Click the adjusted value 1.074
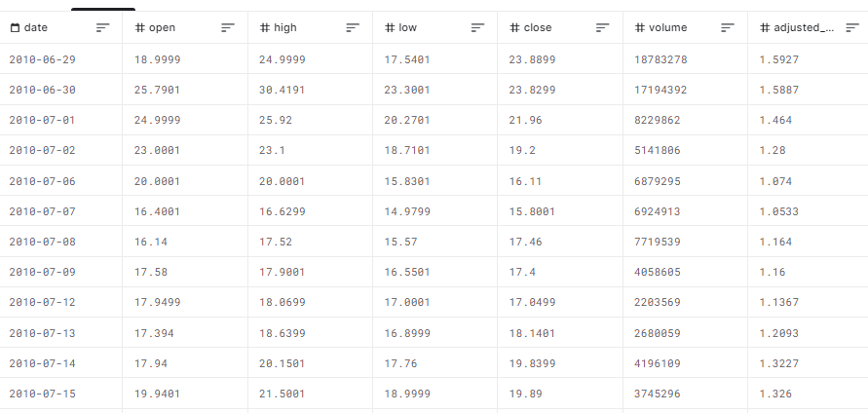Viewport: 868px width, 413px height. pos(776,181)
